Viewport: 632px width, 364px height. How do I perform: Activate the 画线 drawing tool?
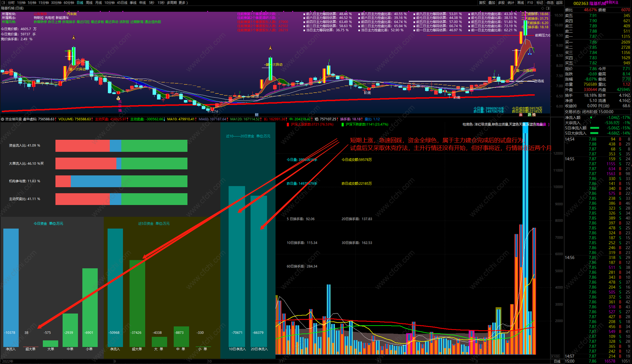click(521, 3)
